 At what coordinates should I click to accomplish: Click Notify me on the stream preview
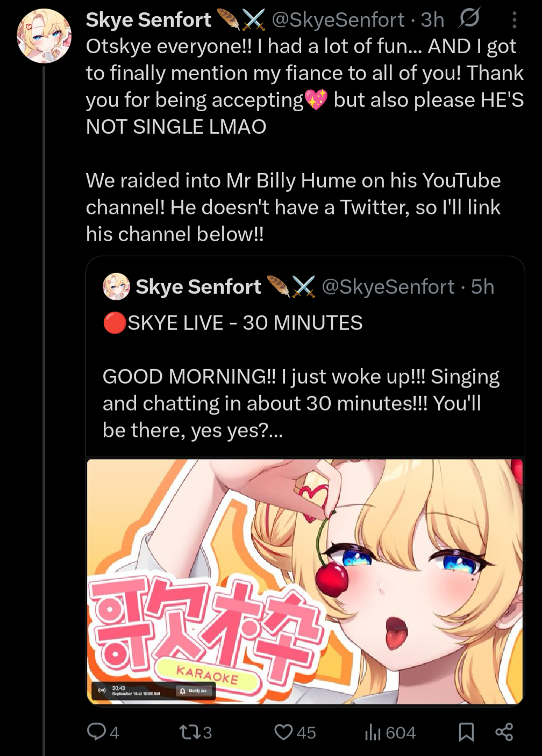tap(195, 690)
